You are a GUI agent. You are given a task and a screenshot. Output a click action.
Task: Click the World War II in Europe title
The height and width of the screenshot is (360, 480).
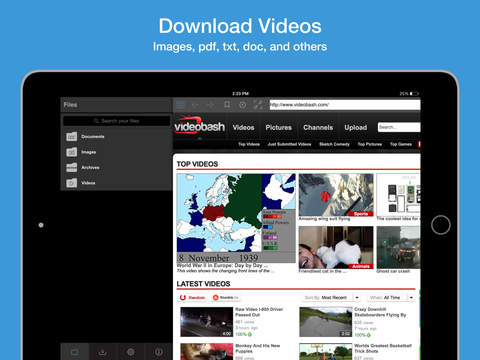[222, 265]
